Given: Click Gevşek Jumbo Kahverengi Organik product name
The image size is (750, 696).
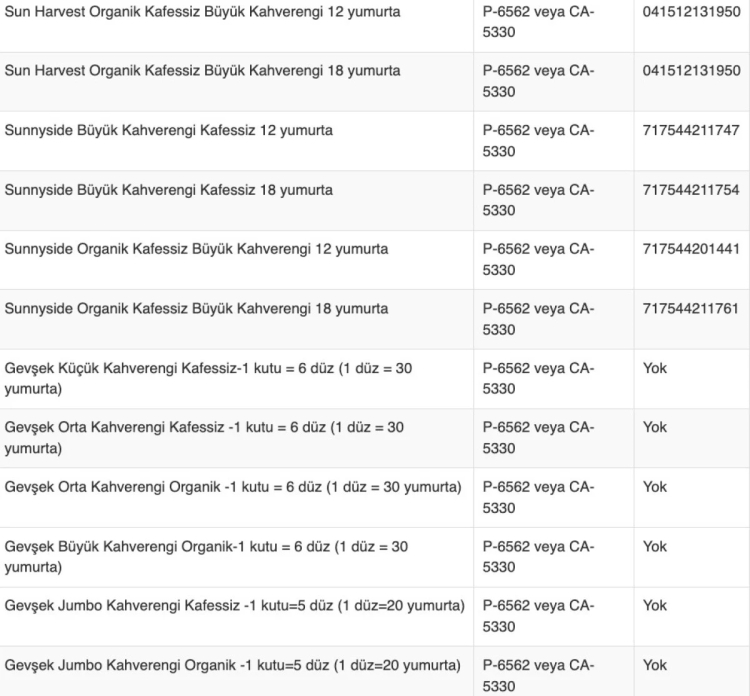Looking at the screenshot, I should click(x=232, y=665).
